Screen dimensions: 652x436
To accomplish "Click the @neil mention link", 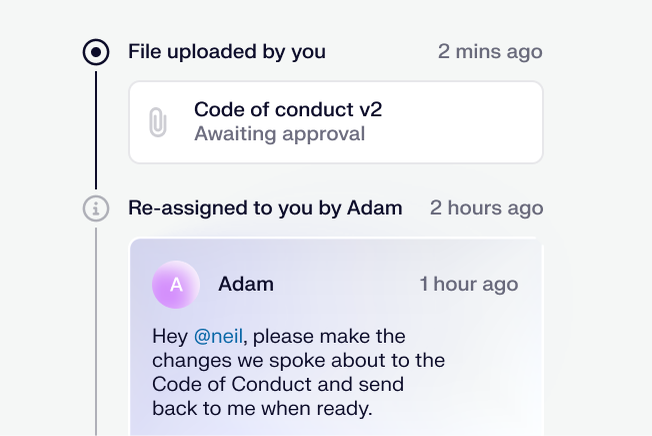I will click(x=218, y=336).
